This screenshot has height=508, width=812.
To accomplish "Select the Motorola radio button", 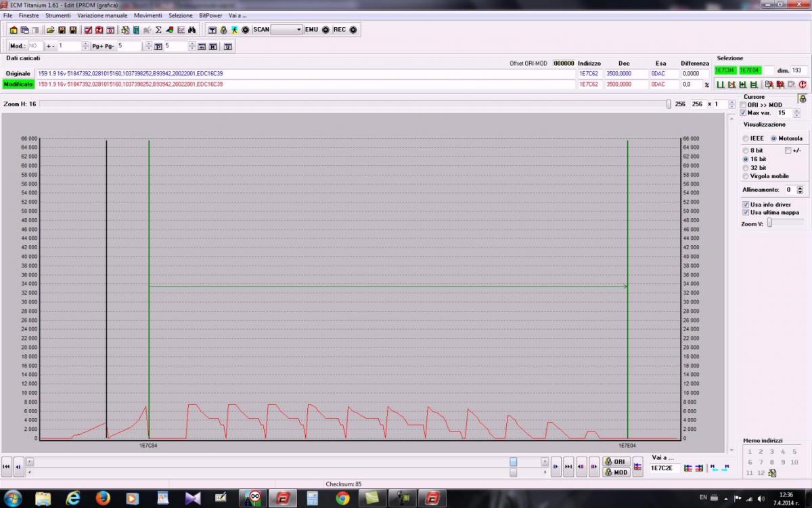I will pos(773,138).
